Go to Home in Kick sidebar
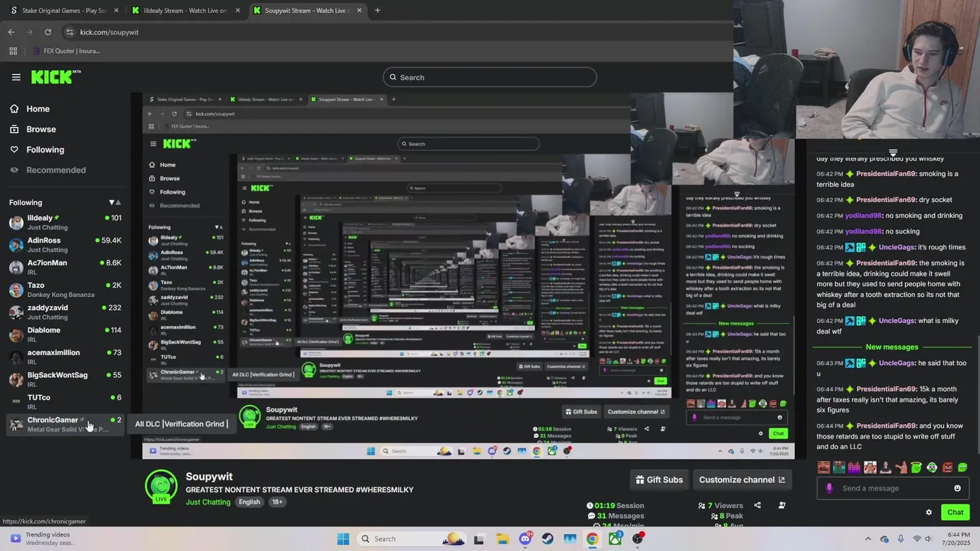980x551 pixels. click(x=30, y=109)
